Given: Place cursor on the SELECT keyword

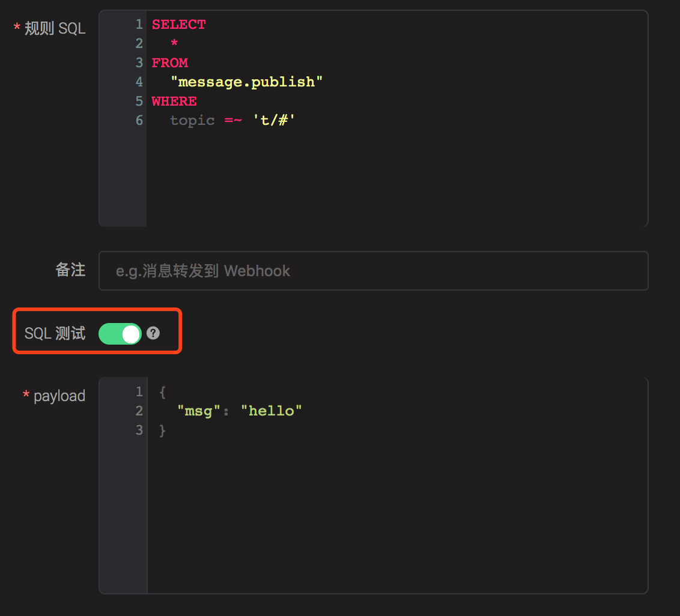Looking at the screenshot, I should coord(178,25).
